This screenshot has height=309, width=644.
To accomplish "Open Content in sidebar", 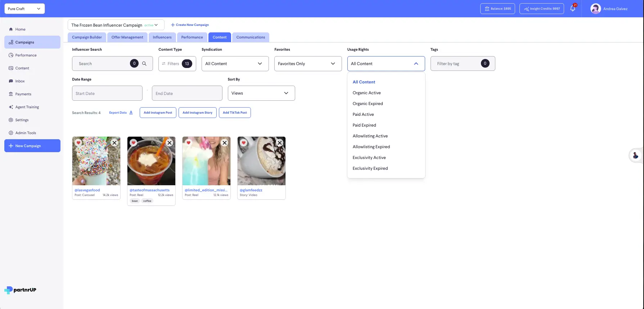I will click(x=32, y=68).
